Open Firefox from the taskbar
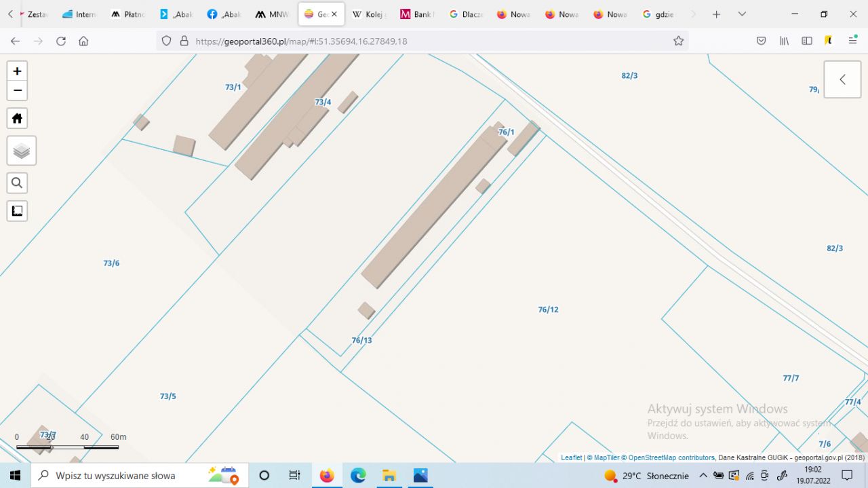Screen dimensions: 868x488 (x=327, y=476)
